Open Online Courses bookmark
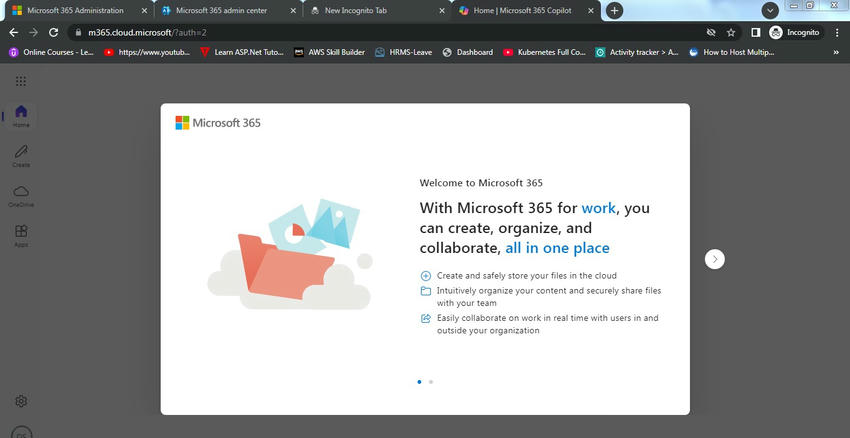The image size is (850, 438). 52,53
